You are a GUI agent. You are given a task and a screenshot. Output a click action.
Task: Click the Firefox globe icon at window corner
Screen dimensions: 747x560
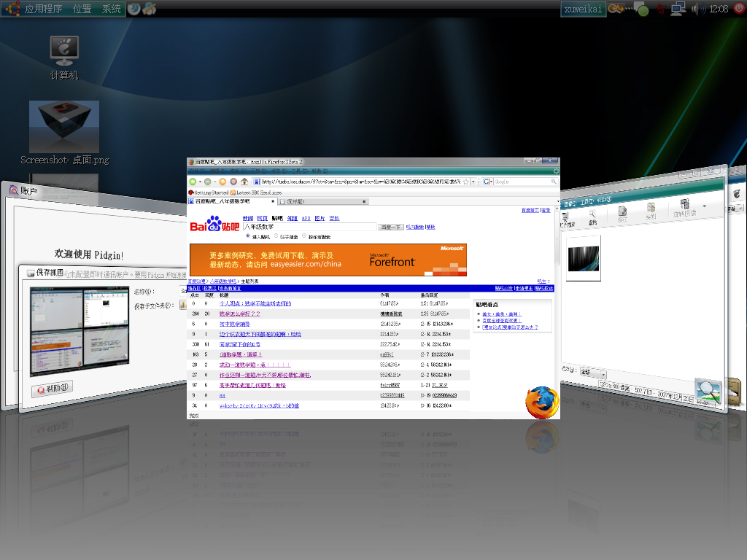[542, 402]
